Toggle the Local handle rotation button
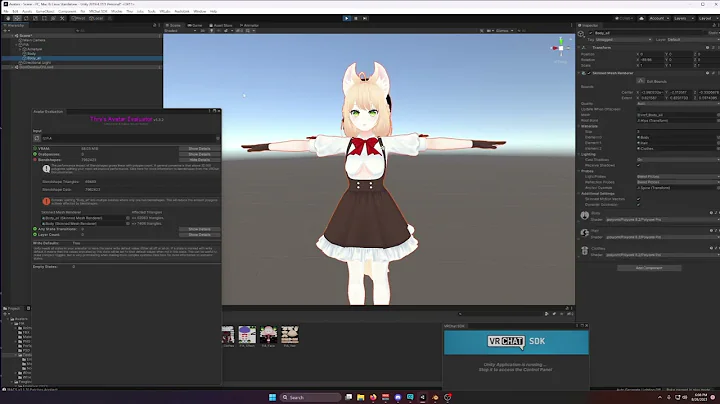 tap(96, 18)
